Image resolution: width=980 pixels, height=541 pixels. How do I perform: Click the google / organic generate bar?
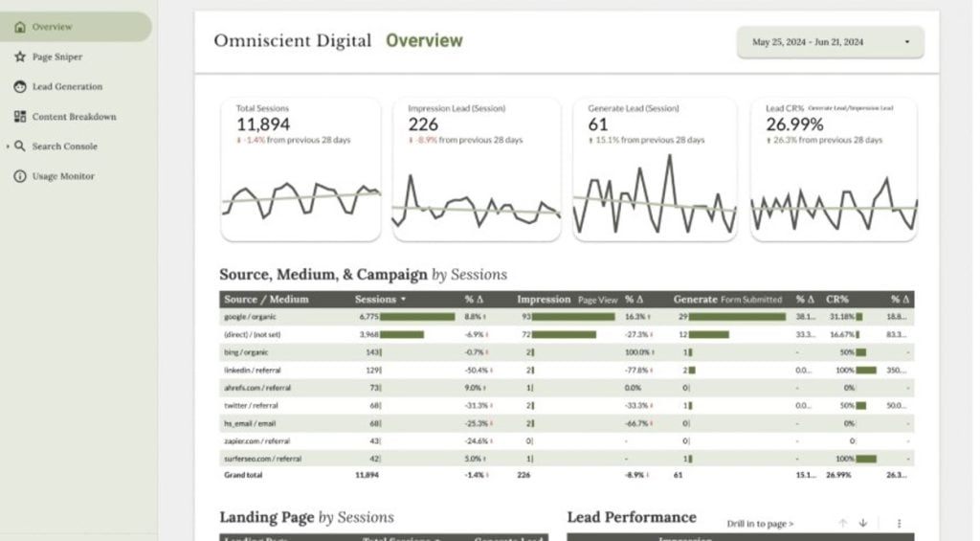737,317
